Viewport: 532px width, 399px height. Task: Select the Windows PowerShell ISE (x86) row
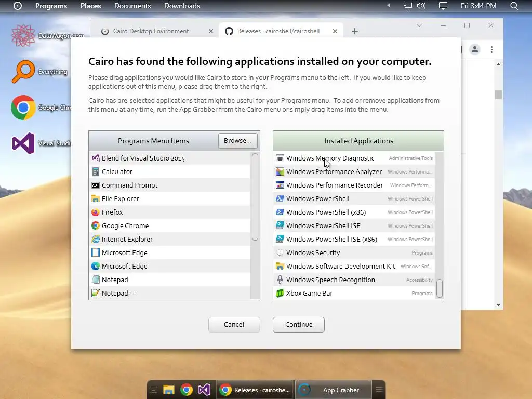click(354, 239)
